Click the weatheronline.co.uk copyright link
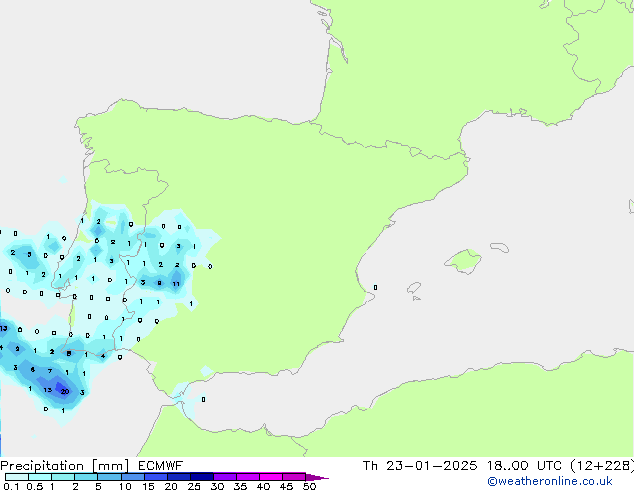This screenshot has width=634, height=490. coord(556,481)
